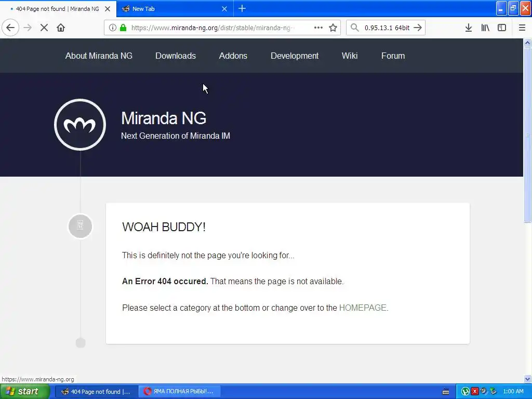
Task: Submit search with the go arrow
Action: pos(418,28)
